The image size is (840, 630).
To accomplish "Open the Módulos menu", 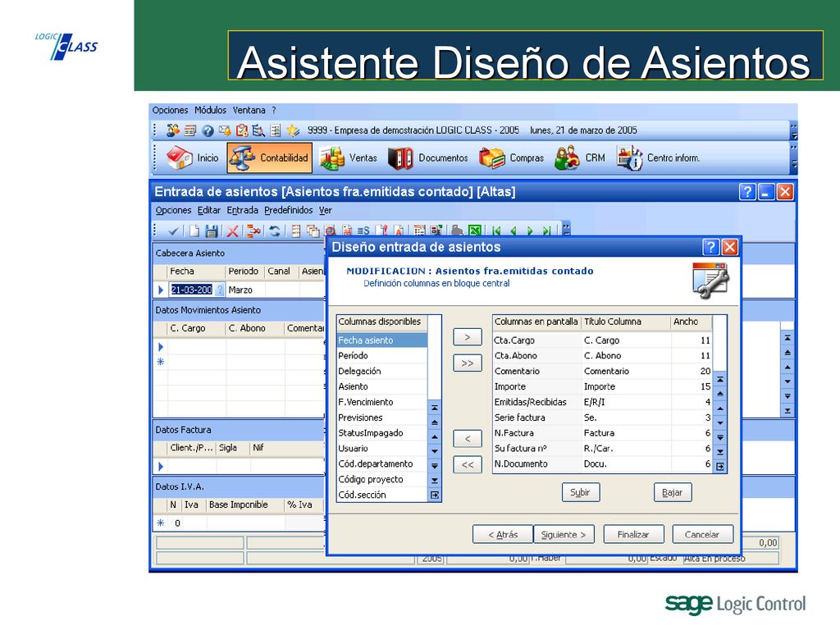I will pos(210,110).
